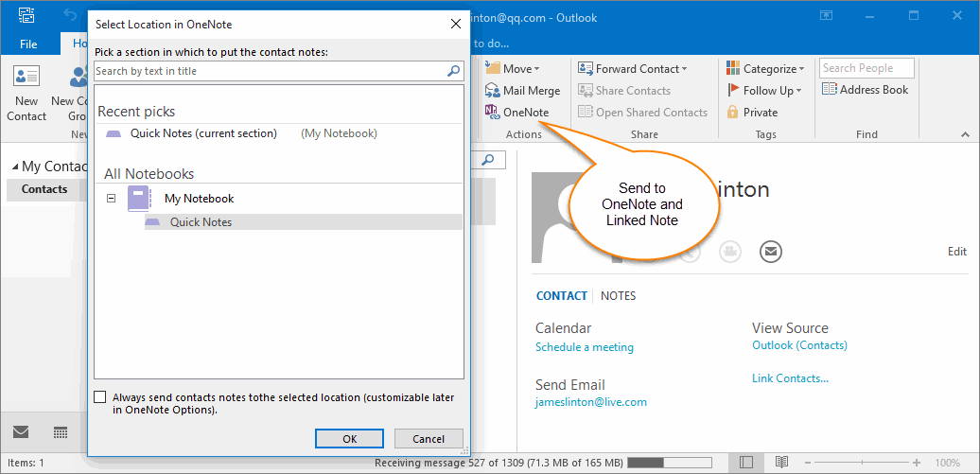Viewport: 980px width, 474px height.
Task: Click the jameslinton@live.com email link
Action: [591, 402]
